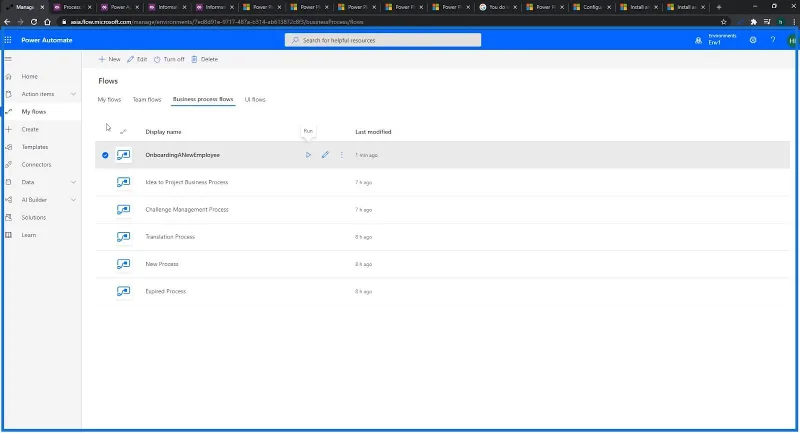Screen dimensions: 800x433
Task: Edit OnboardingANewEmployee with the pencil icon
Action: click(325, 155)
